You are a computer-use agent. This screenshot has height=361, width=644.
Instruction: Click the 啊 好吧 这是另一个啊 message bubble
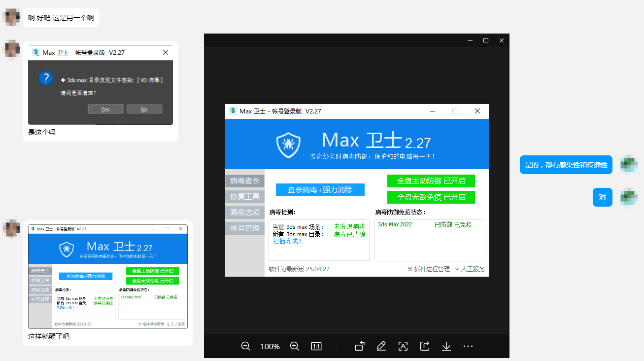[x=61, y=18]
